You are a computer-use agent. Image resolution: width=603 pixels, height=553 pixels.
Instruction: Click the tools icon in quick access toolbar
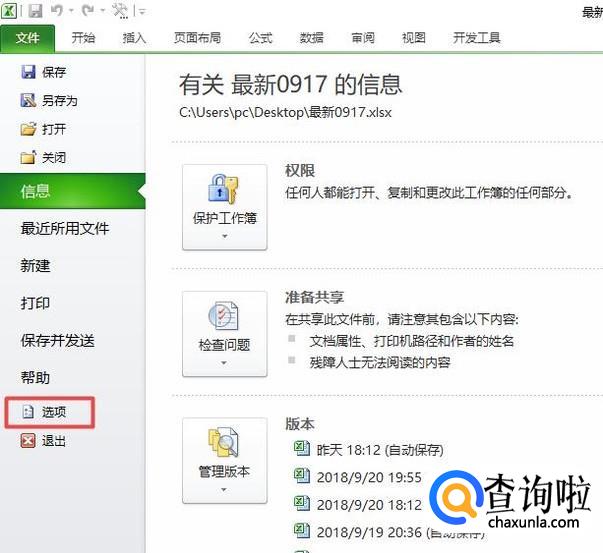[120, 10]
